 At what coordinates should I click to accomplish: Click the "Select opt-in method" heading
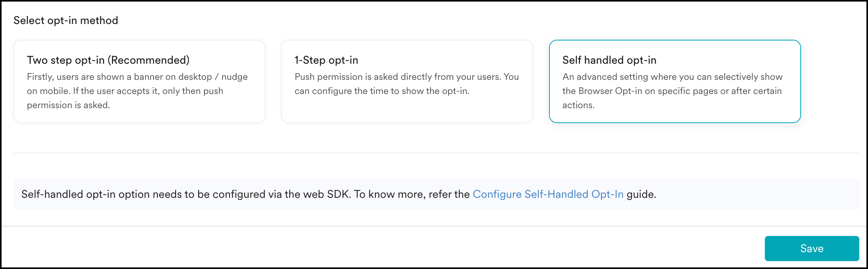(66, 20)
